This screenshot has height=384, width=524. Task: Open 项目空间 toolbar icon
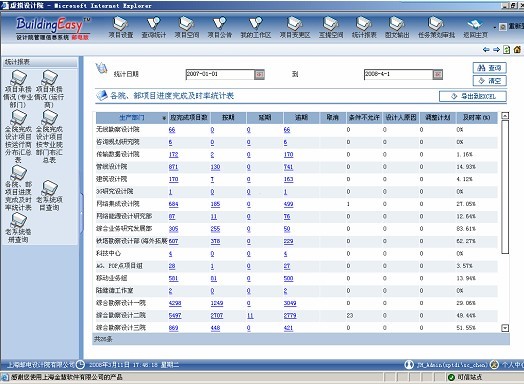pyautogui.click(x=186, y=27)
